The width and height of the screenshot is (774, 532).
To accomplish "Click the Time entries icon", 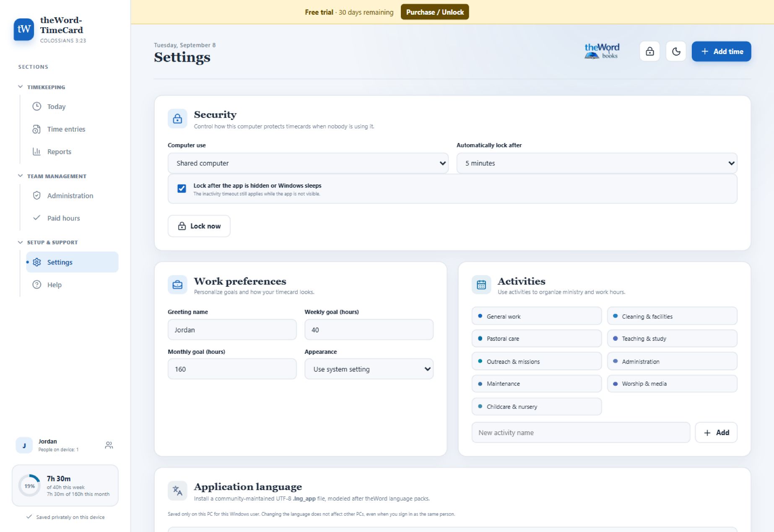I will [37, 129].
